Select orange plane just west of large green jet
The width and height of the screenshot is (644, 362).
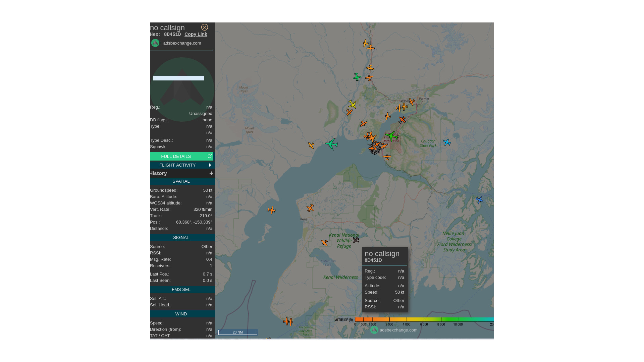click(x=311, y=145)
